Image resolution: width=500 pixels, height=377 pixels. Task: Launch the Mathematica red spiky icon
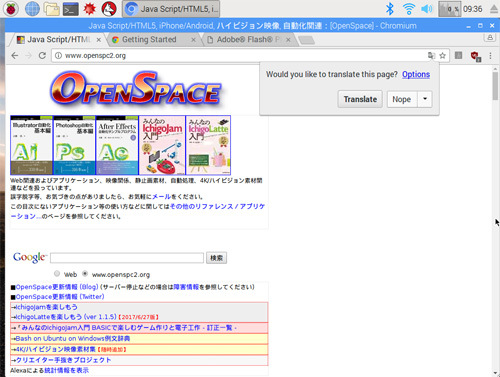90,9
